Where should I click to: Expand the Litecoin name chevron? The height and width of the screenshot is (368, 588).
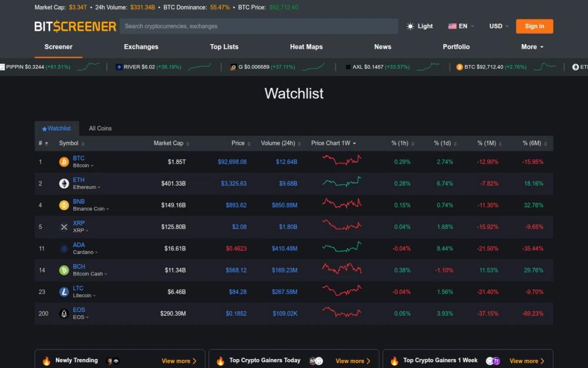click(94, 296)
